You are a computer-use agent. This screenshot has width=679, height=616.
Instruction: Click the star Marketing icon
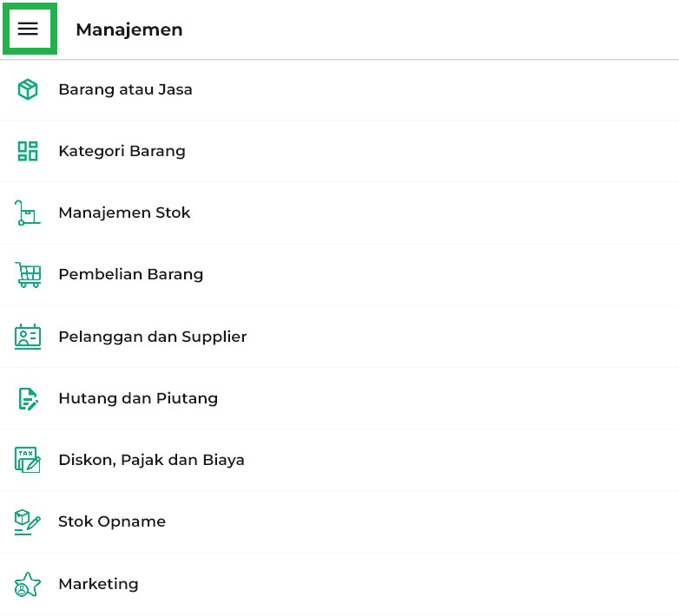coord(28,584)
